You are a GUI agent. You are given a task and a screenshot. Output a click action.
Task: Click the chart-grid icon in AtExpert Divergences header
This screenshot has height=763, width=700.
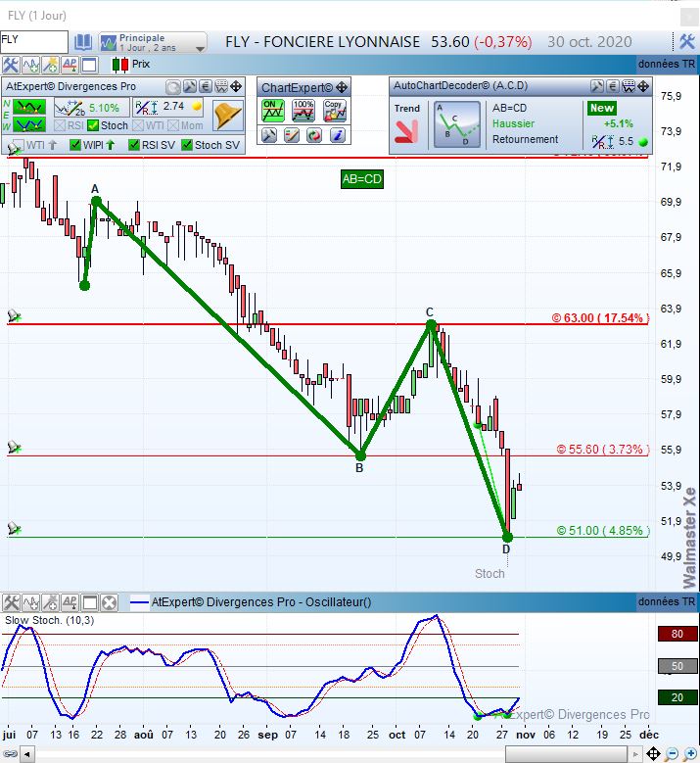(221, 86)
